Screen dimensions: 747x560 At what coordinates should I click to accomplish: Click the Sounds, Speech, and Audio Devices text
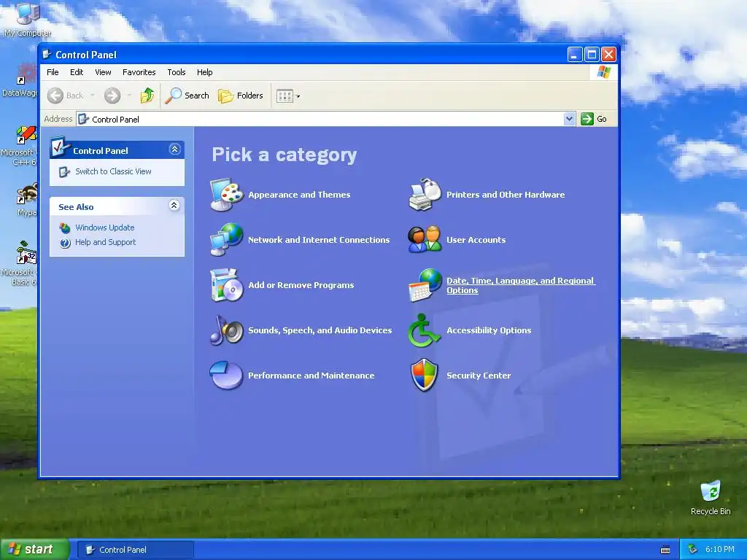320,330
